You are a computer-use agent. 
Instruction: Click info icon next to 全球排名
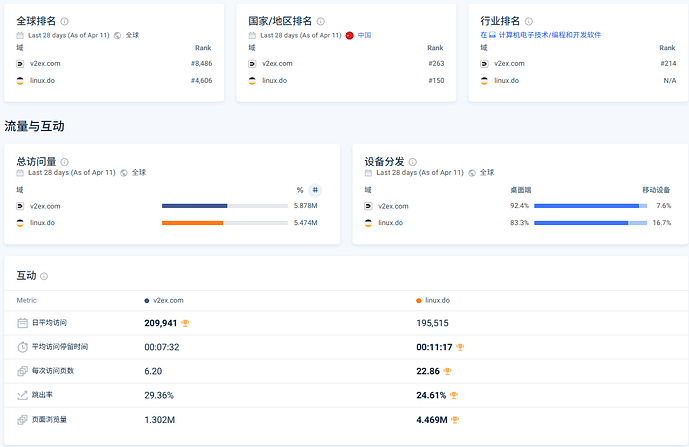64,21
